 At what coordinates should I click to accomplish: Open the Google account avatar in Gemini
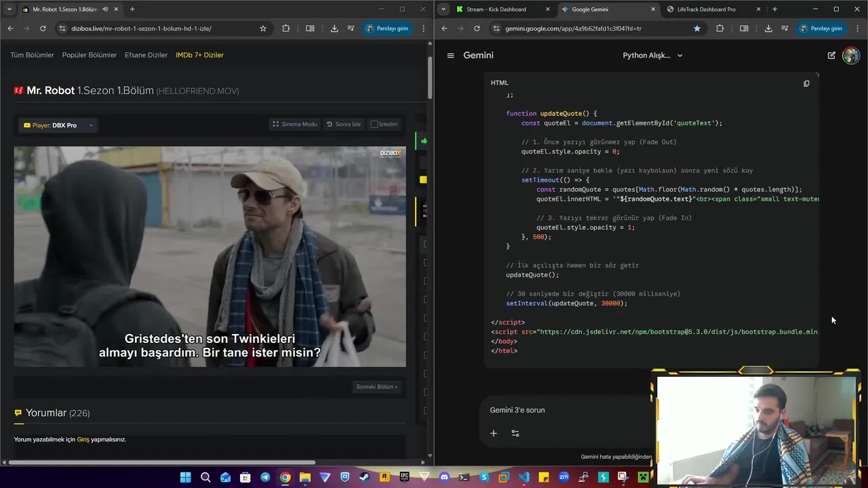pos(850,56)
